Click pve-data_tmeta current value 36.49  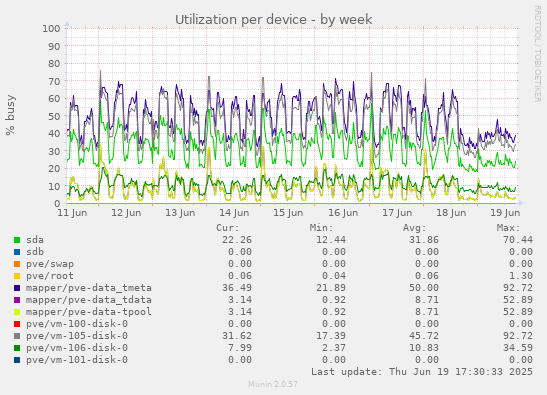[237, 288]
